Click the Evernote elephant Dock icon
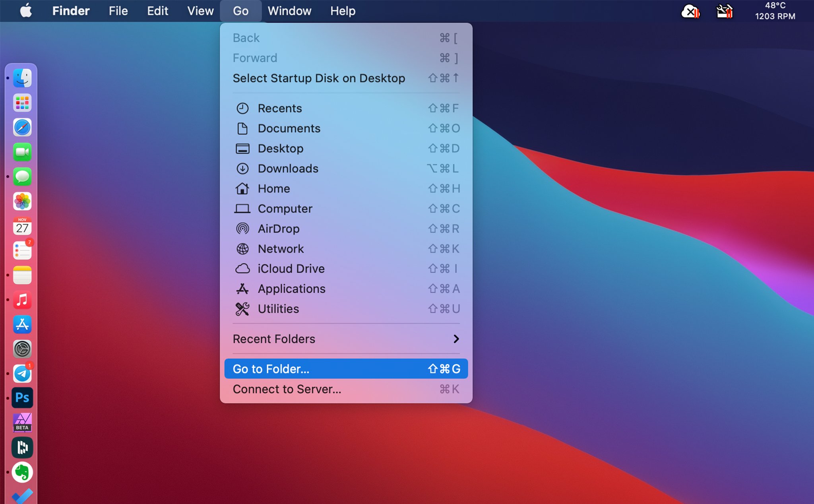Image resolution: width=814 pixels, height=504 pixels. point(22,472)
